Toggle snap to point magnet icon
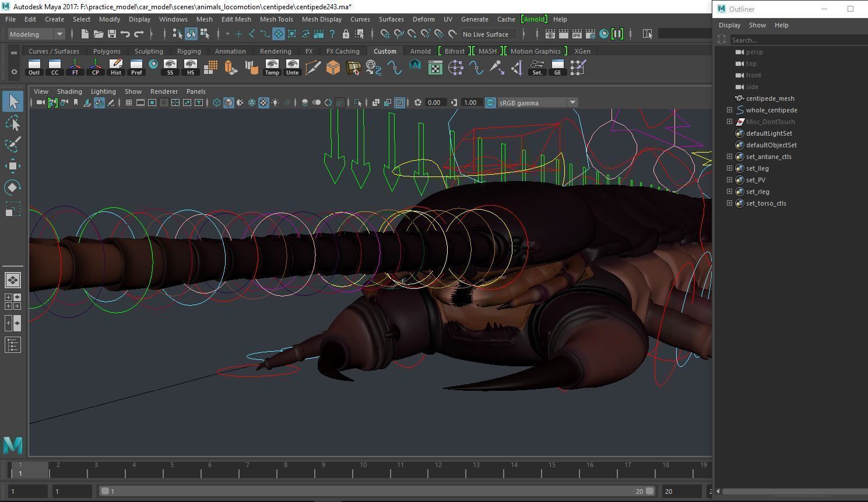 tap(412, 34)
